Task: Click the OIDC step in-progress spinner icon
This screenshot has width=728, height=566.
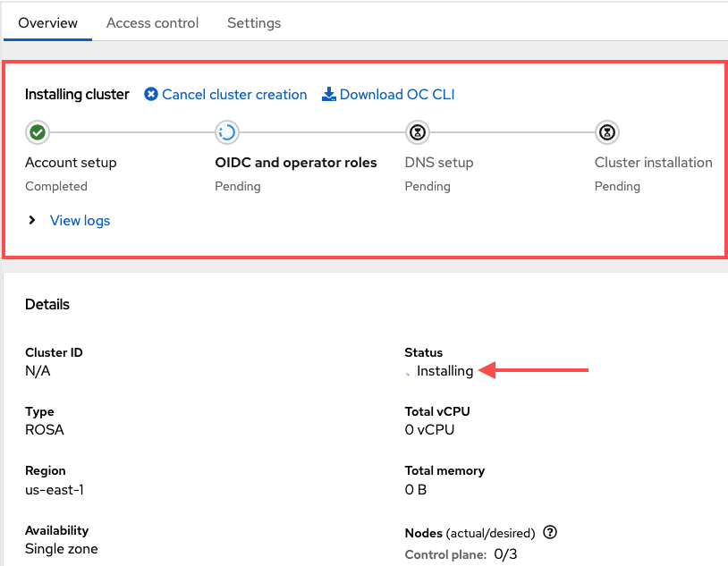Action: pyautogui.click(x=226, y=133)
